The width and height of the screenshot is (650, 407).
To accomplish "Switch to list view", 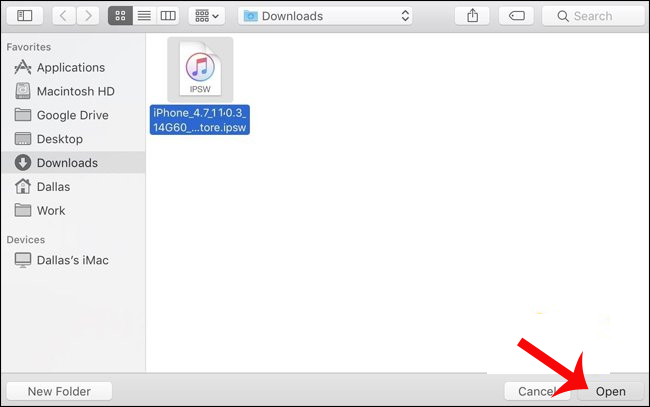I will pyautogui.click(x=144, y=16).
